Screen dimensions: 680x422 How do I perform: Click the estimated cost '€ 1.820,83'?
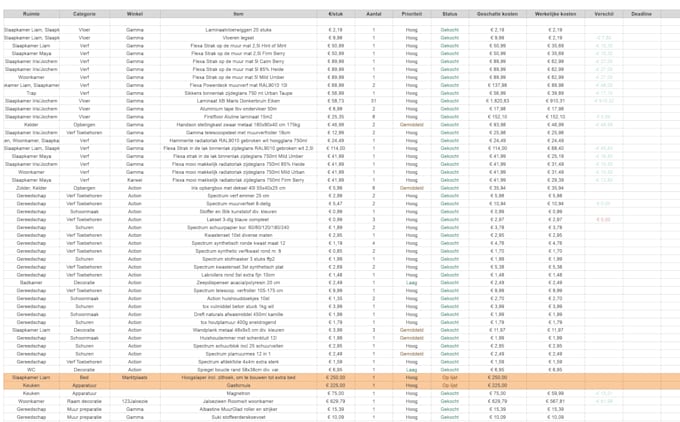[497, 101]
